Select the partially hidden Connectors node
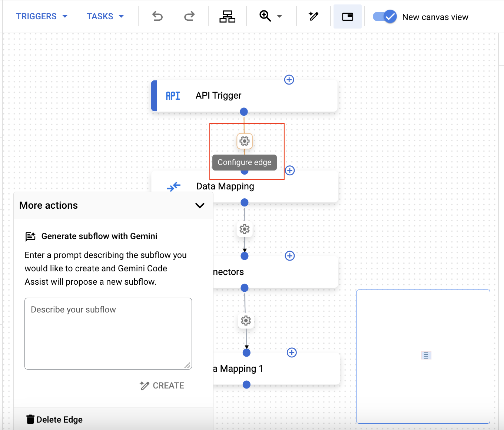This screenshot has height=430, width=504. point(276,272)
